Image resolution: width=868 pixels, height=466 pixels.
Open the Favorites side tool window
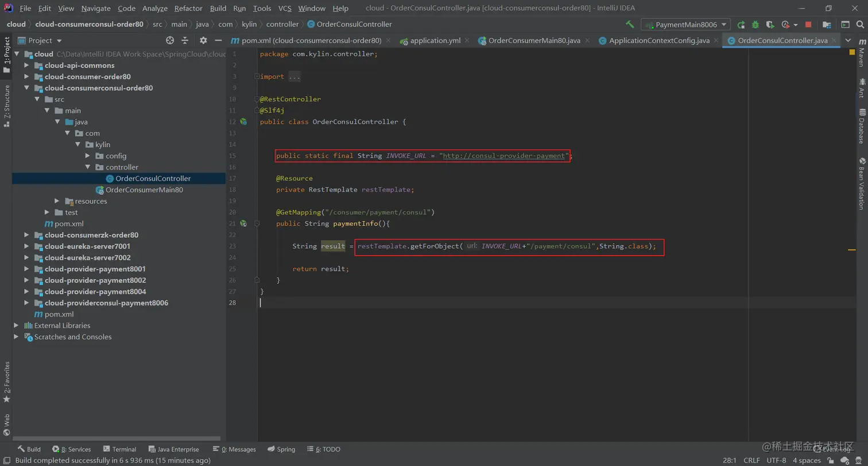[x=6, y=382]
